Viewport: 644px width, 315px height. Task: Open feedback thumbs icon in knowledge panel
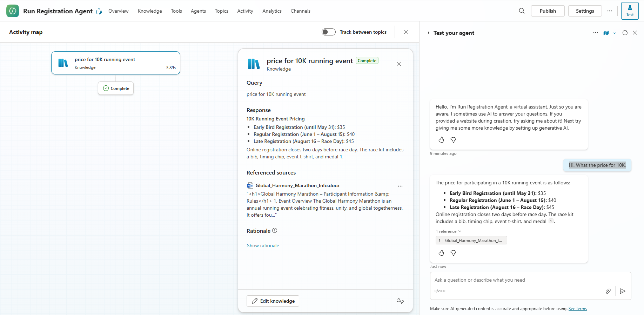tap(400, 301)
